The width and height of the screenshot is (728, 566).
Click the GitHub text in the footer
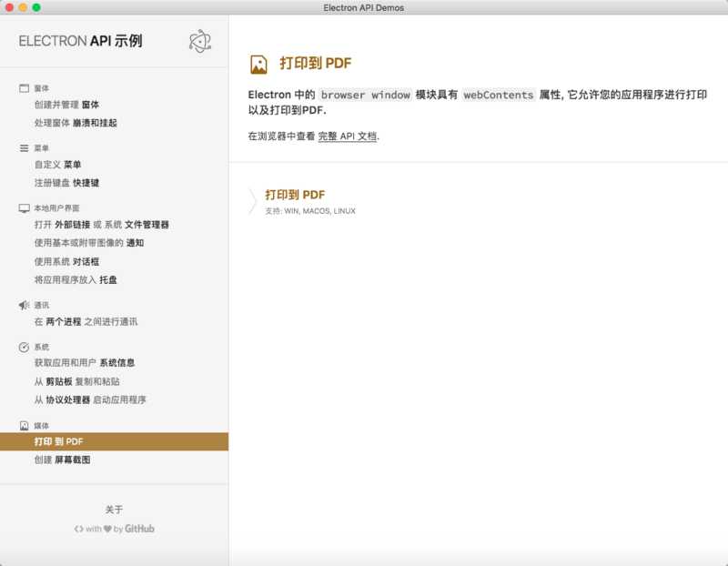pos(139,529)
